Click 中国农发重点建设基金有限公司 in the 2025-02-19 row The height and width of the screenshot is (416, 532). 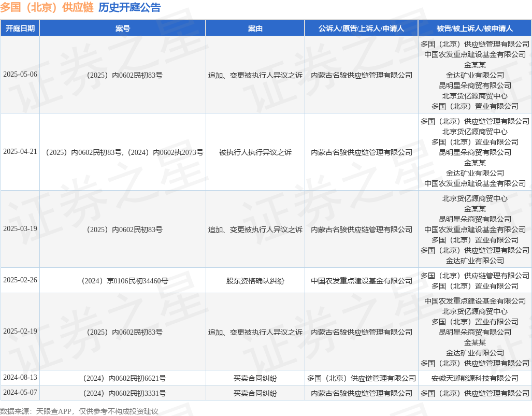pos(475,301)
